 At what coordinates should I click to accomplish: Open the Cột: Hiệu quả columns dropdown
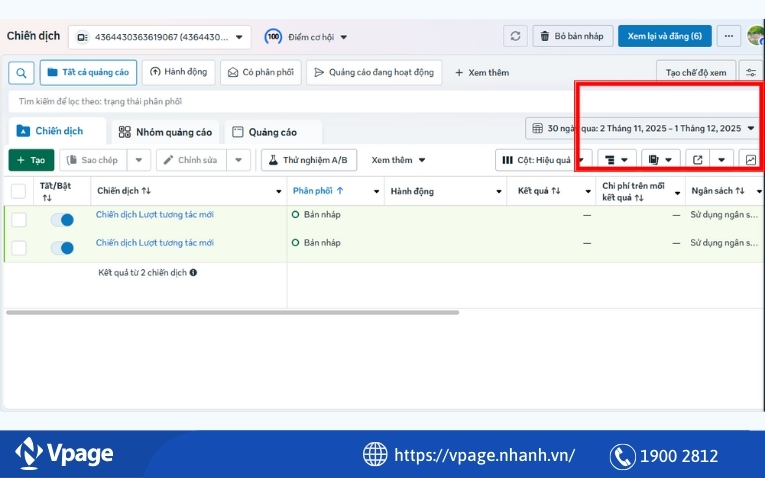(542, 160)
